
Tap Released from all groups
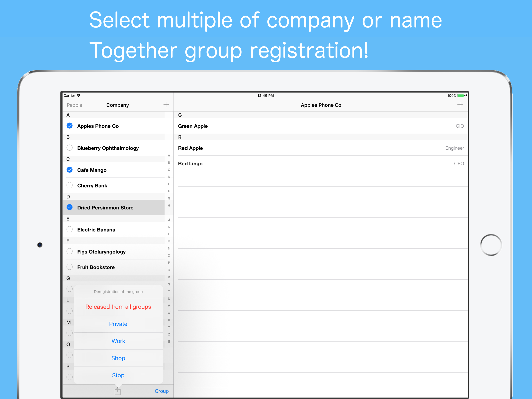click(x=118, y=307)
